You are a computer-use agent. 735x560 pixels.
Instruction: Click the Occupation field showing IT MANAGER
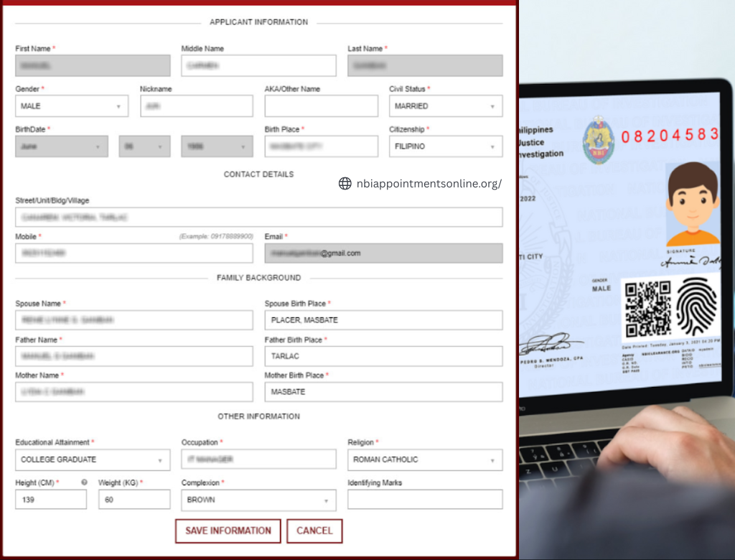(258, 459)
